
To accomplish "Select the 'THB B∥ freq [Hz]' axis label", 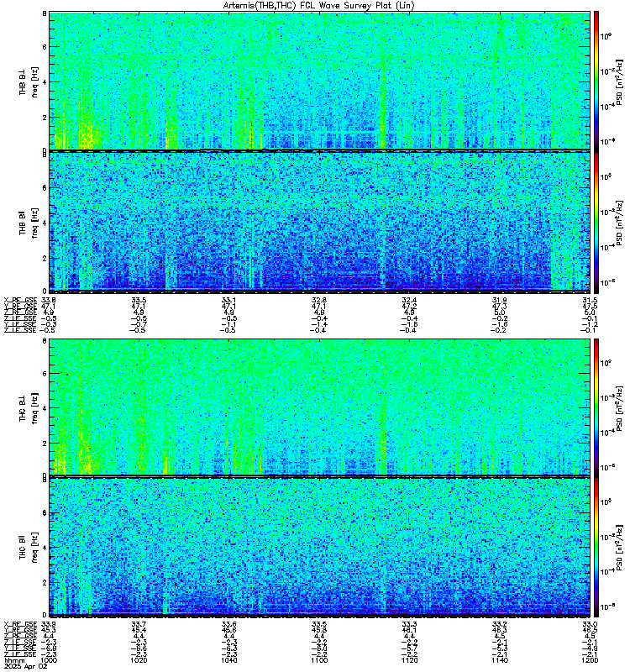I will coord(29,223).
